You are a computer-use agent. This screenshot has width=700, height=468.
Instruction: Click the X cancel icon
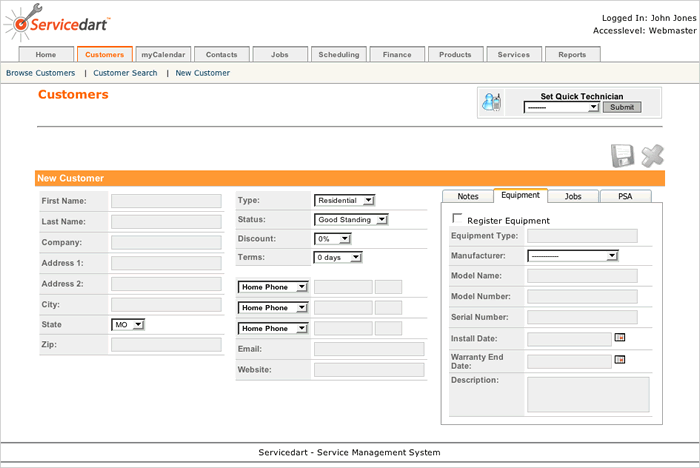[x=652, y=155]
